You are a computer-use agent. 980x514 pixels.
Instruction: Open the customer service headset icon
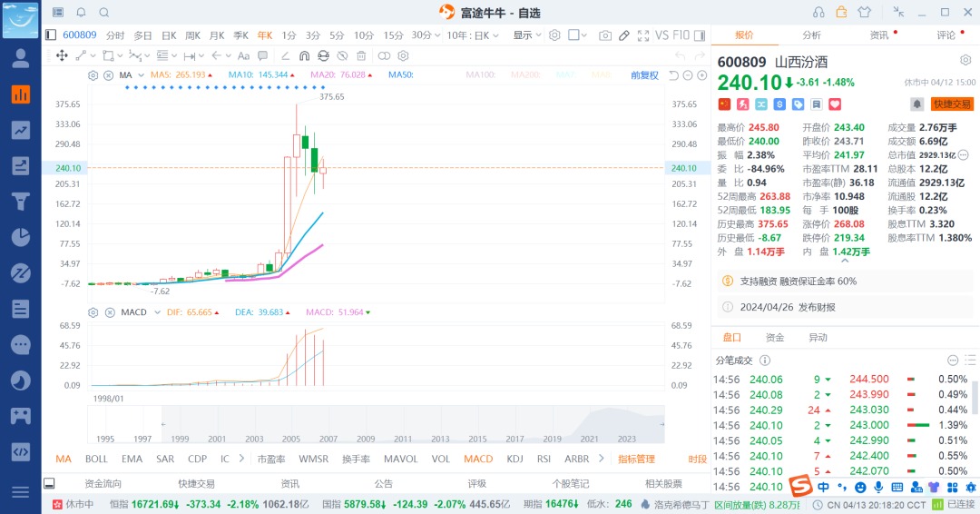[x=818, y=12]
